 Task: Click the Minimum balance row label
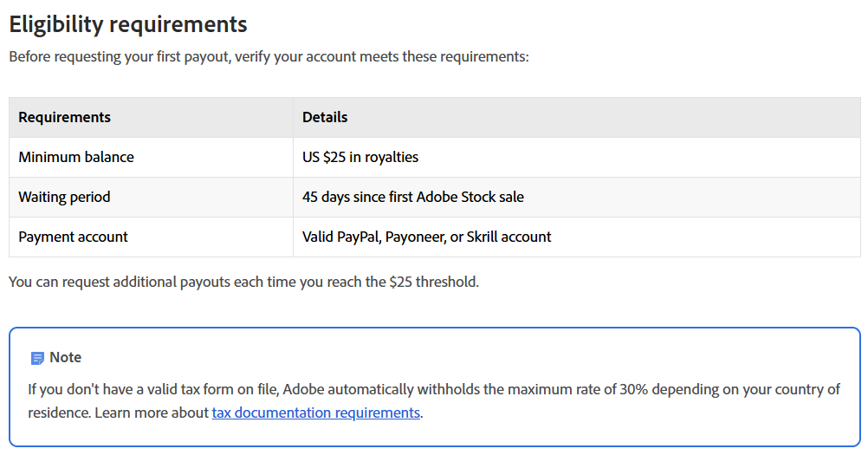point(76,157)
